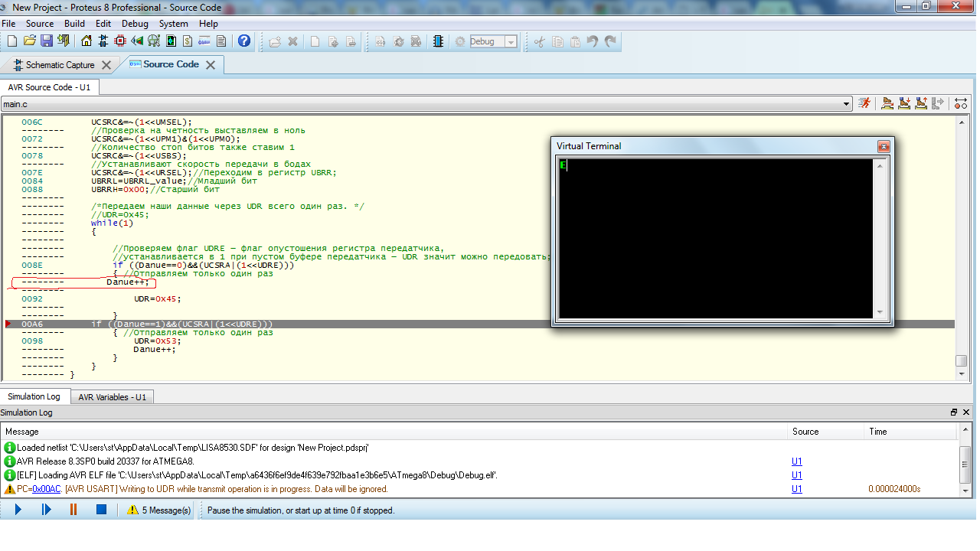Select the AVR Source Code - U1 tab
Screen dimensions: 980x551
pyautogui.click(x=49, y=87)
